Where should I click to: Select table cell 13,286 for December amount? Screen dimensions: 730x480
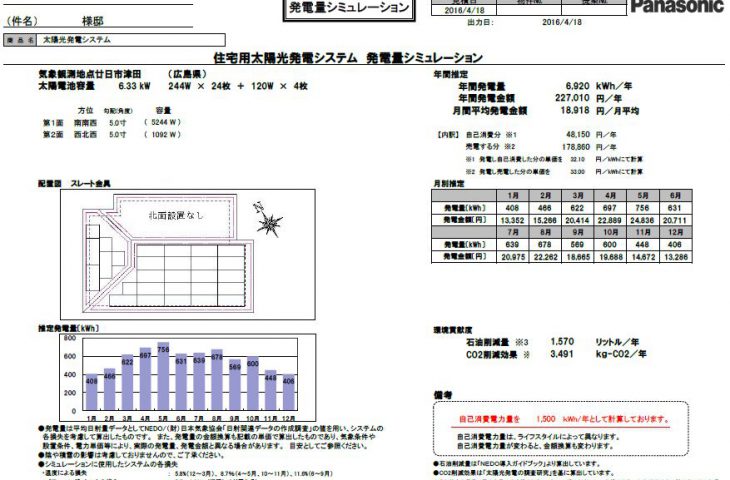[676, 257]
